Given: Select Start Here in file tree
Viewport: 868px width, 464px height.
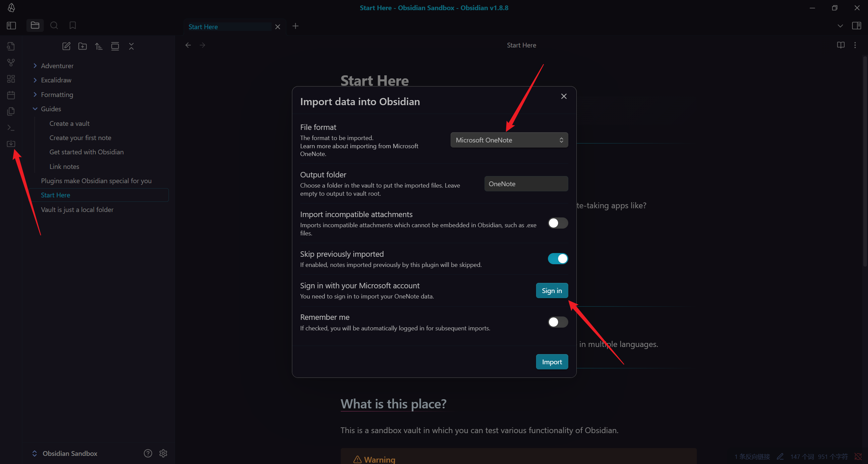Looking at the screenshot, I should [x=99, y=195].
